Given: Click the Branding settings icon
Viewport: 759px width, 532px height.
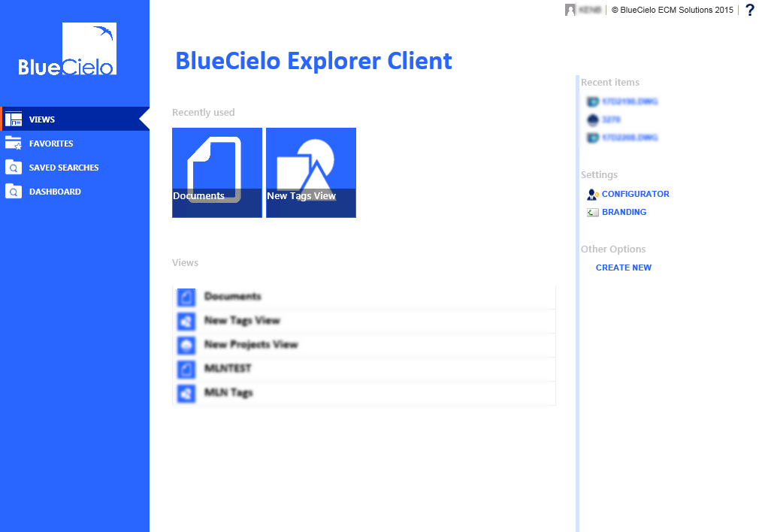Looking at the screenshot, I should coord(592,212).
